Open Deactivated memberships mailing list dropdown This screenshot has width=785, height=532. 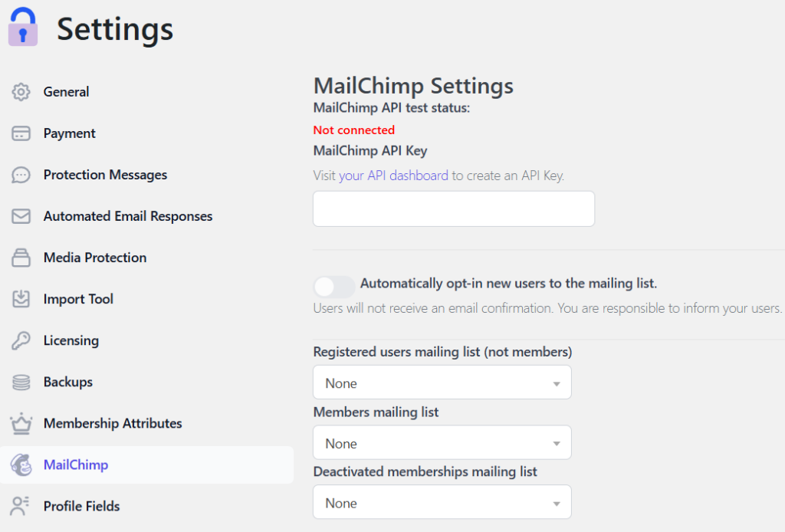point(442,503)
